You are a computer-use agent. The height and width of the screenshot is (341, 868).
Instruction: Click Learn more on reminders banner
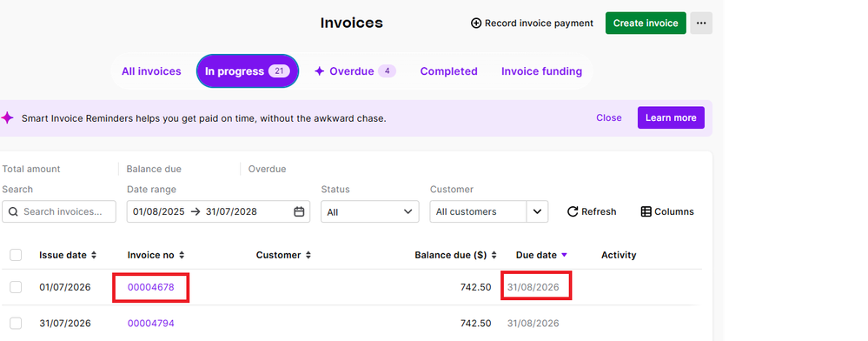tap(671, 117)
